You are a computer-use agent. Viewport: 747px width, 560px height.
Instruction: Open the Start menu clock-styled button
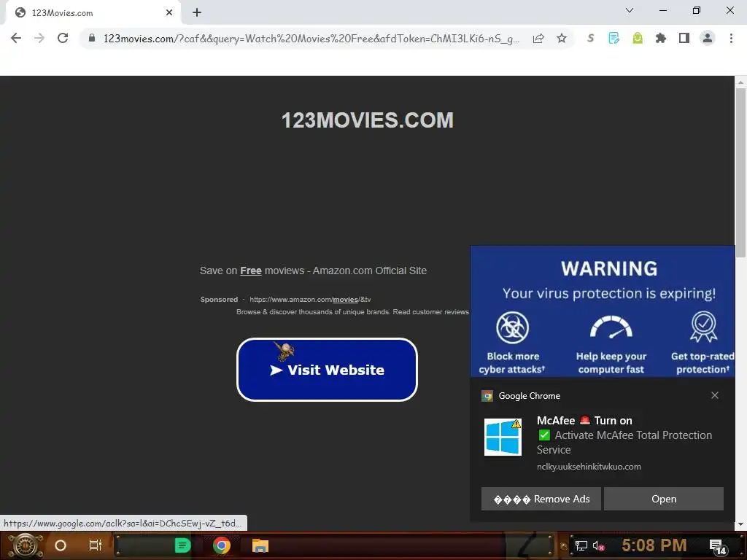(x=26, y=545)
